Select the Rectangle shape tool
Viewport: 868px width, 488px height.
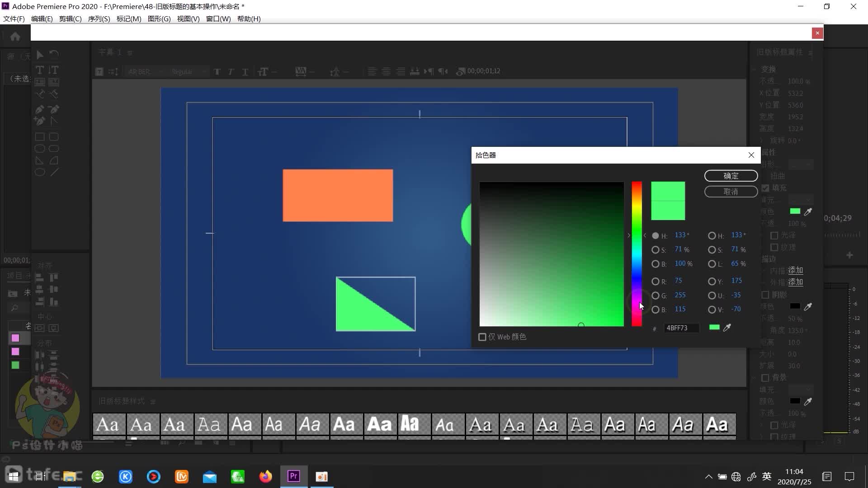click(40, 137)
